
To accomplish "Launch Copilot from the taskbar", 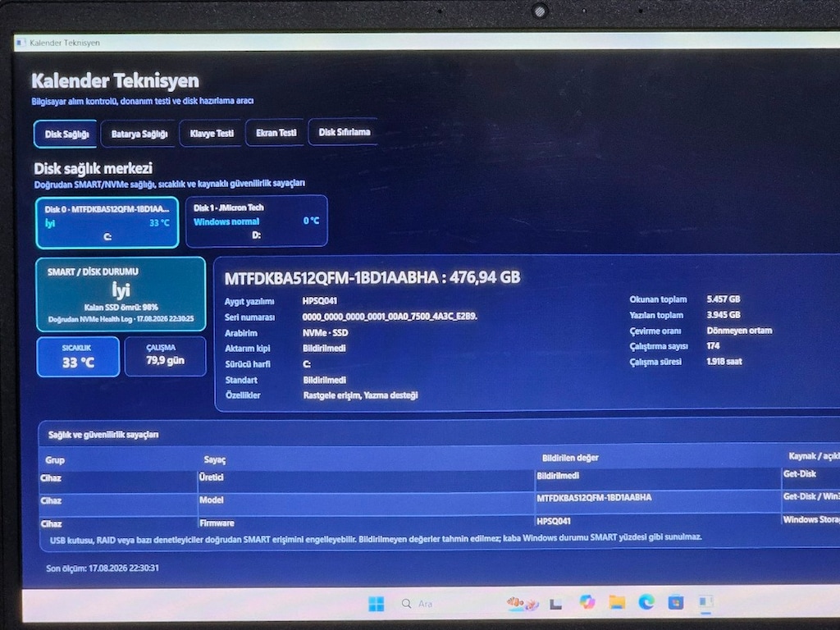I will tap(587, 603).
